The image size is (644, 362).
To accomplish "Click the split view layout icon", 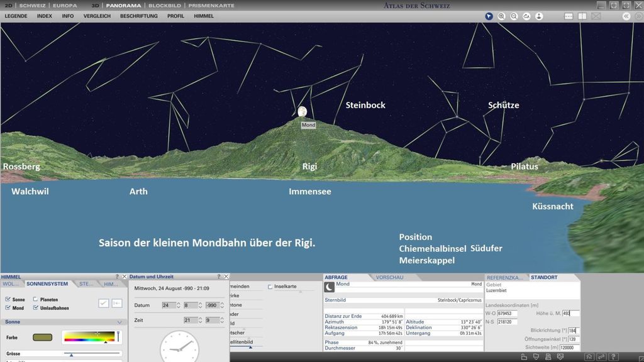I will coord(582,16).
